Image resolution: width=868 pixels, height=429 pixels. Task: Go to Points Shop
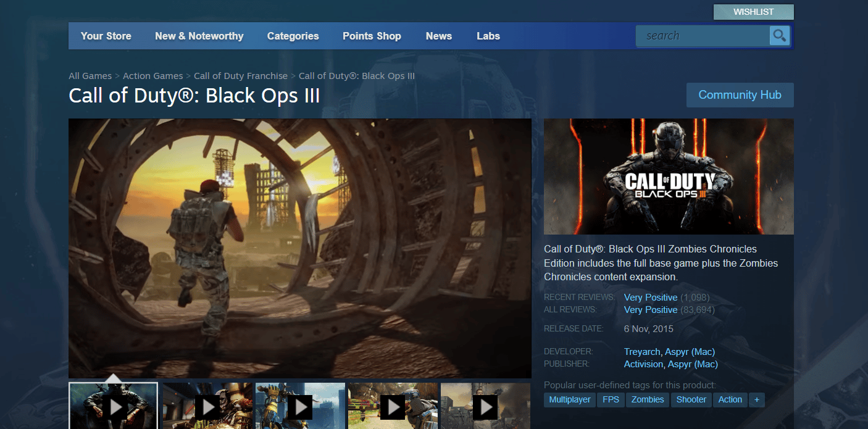click(372, 36)
